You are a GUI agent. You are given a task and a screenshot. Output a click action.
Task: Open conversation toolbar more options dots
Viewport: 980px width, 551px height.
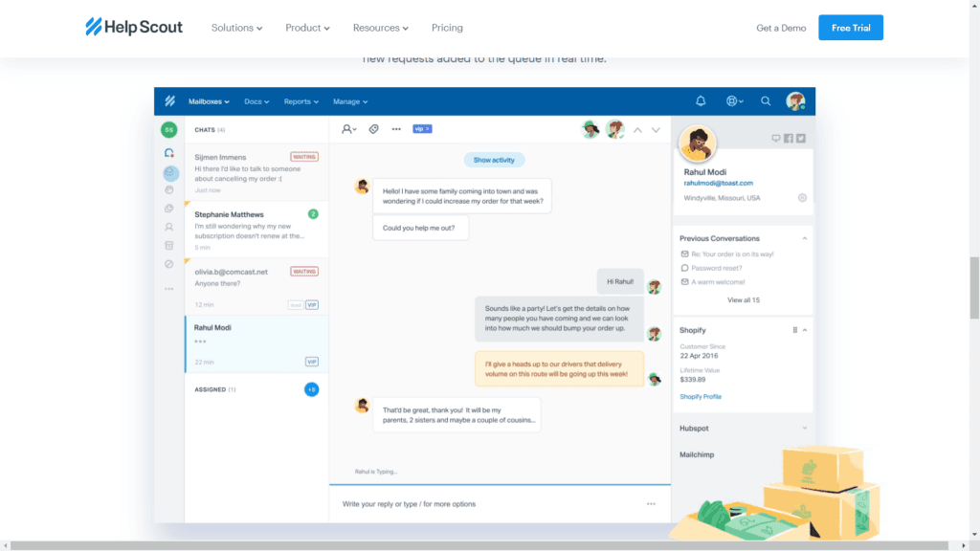tap(396, 129)
